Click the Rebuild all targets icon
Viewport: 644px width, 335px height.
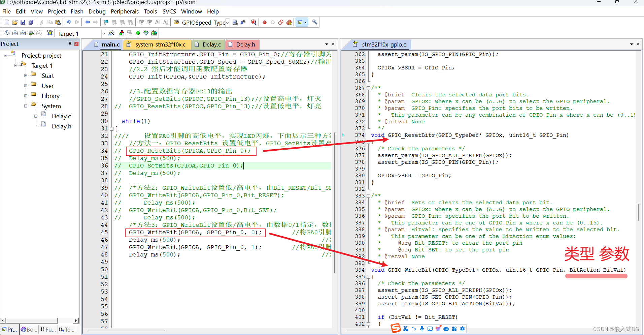(23, 33)
